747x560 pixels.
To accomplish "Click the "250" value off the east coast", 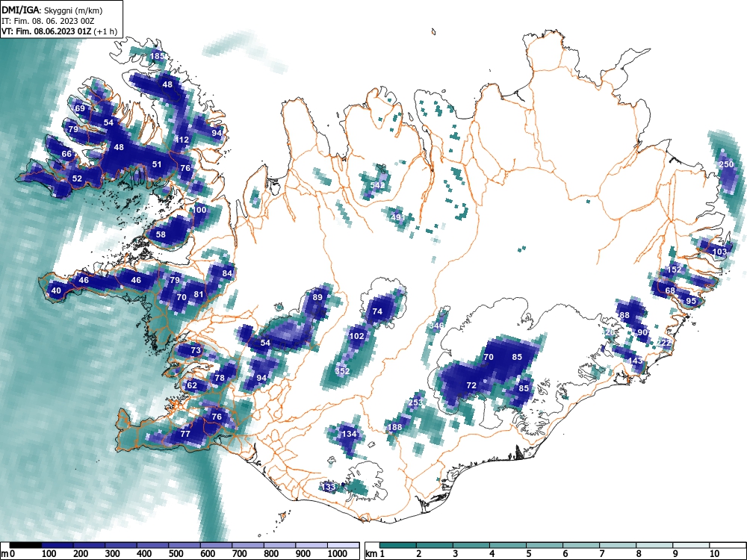I will pos(727,164).
